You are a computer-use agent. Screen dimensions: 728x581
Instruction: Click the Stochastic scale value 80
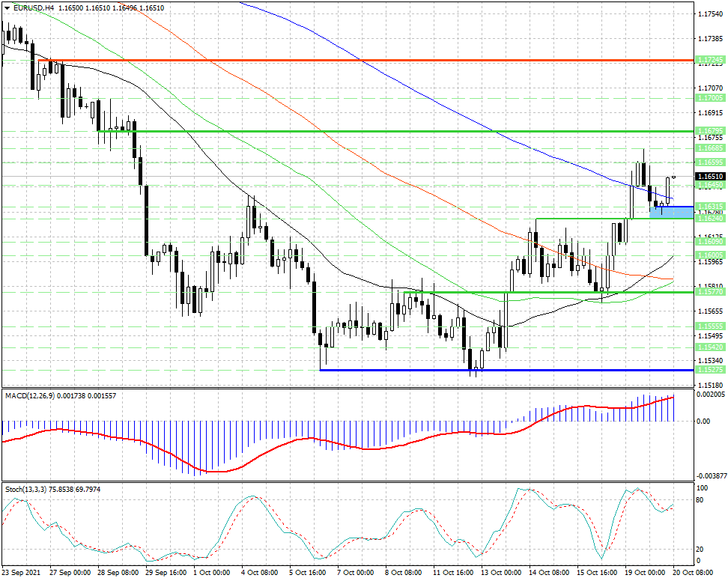(700, 500)
